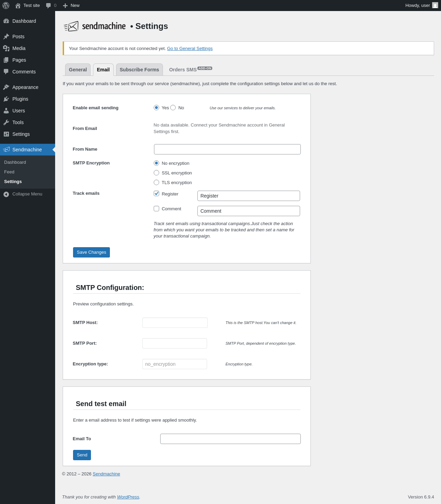Click the Send test email heading
Viewport: 441px width, 504px height.
pos(101,404)
